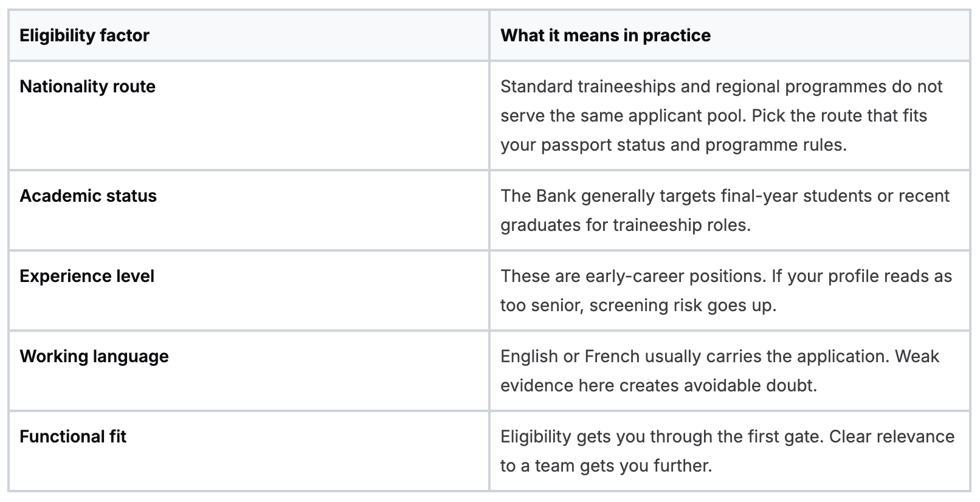
Task: Click the 'Working language' row label
Action: click(x=94, y=356)
